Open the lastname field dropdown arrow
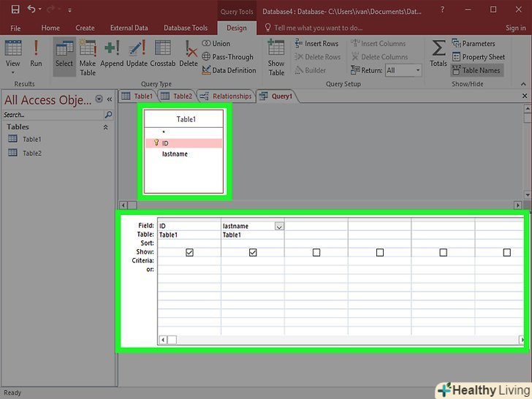 [x=278, y=227]
